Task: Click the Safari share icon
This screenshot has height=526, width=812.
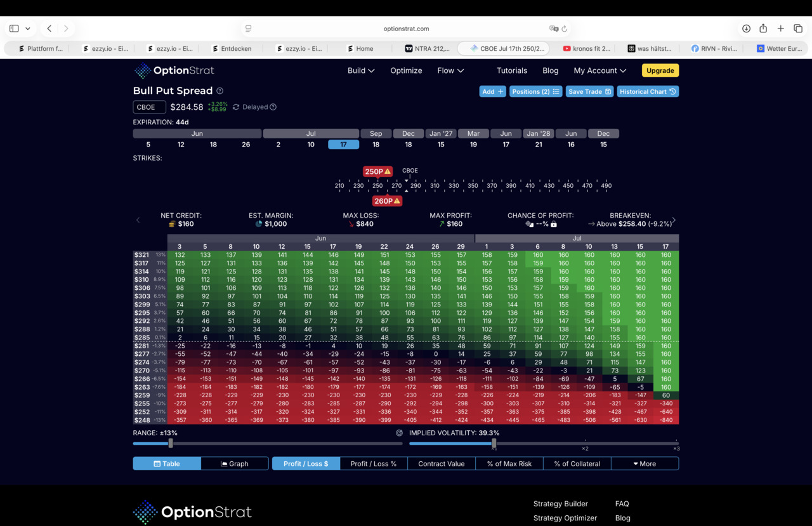Action: [x=763, y=29]
